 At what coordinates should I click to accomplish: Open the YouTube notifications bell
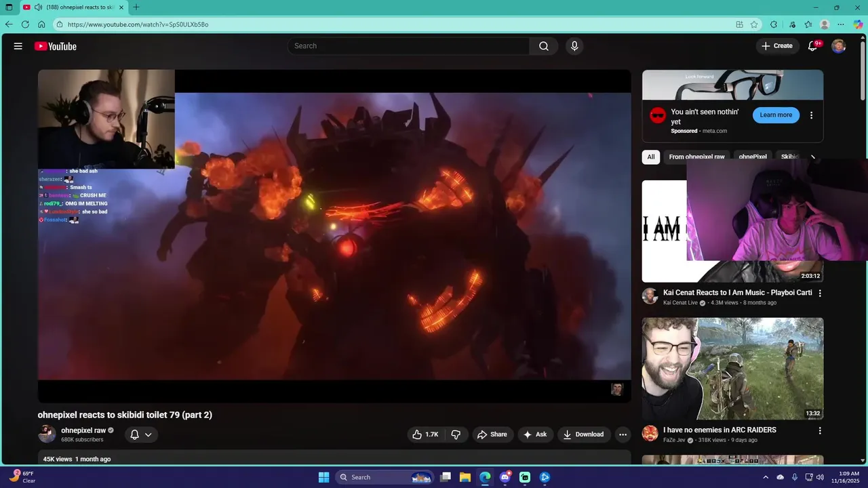click(813, 46)
